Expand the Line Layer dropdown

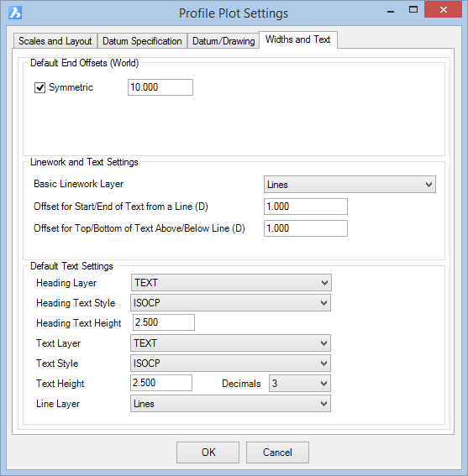(x=230, y=404)
